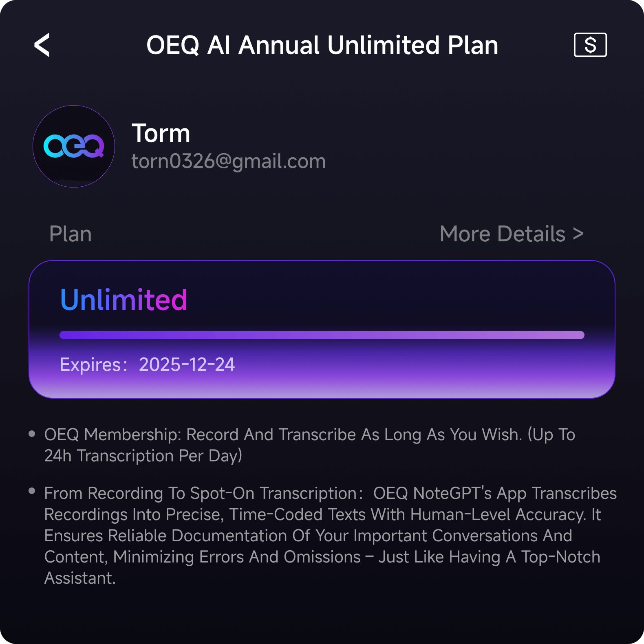Click the chevron after More Details

coord(578,234)
